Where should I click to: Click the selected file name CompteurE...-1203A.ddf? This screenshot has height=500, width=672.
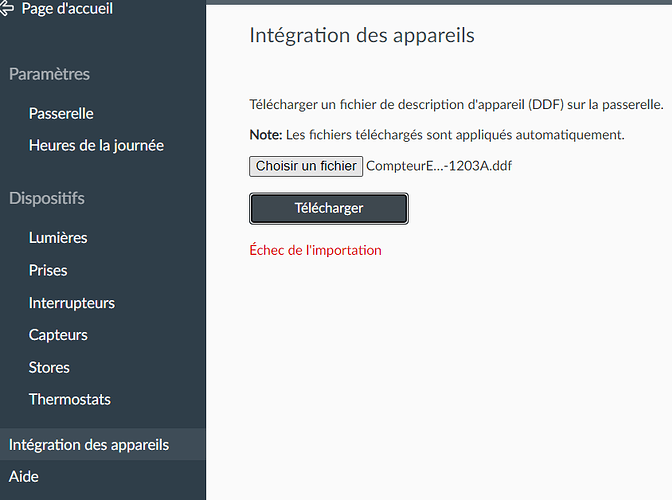439,166
